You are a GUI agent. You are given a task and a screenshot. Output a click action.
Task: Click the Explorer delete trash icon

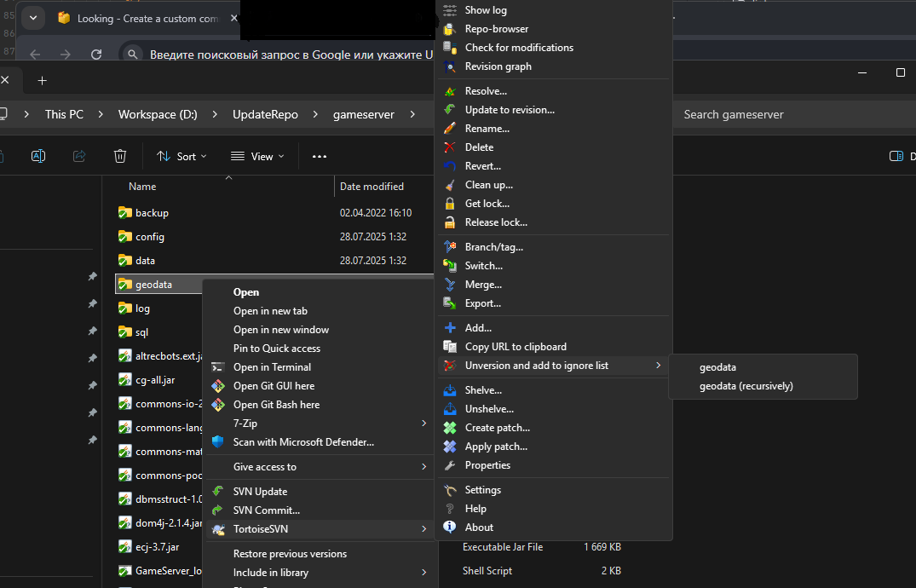(x=120, y=156)
